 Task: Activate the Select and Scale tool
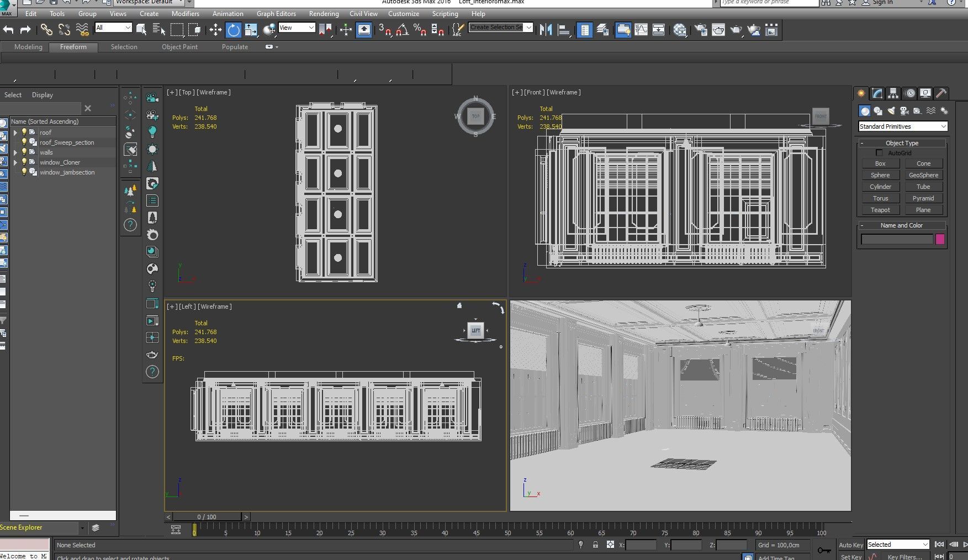pyautogui.click(x=251, y=30)
